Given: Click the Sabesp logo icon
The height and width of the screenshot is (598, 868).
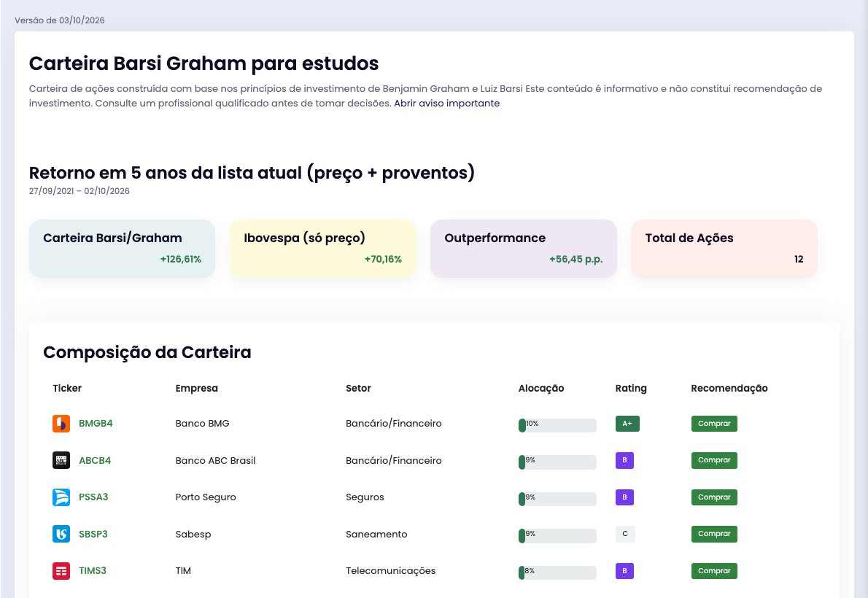Looking at the screenshot, I should [61, 534].
